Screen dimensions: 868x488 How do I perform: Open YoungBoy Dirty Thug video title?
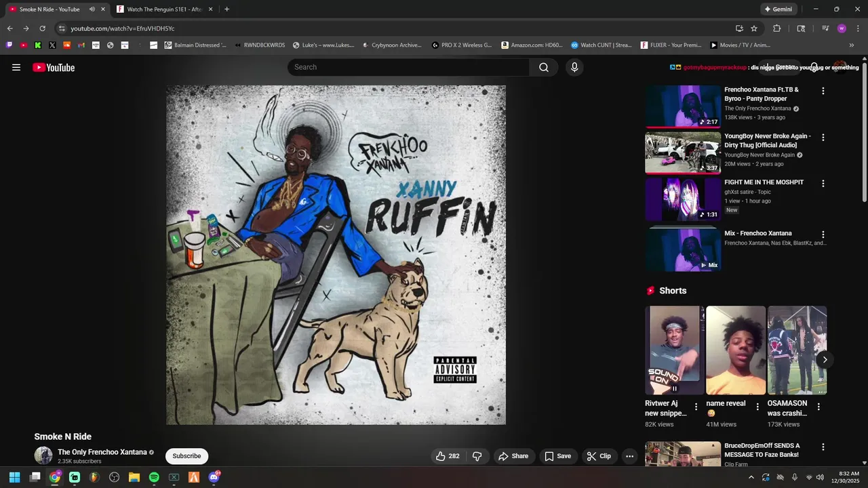(x=767, y=140)
